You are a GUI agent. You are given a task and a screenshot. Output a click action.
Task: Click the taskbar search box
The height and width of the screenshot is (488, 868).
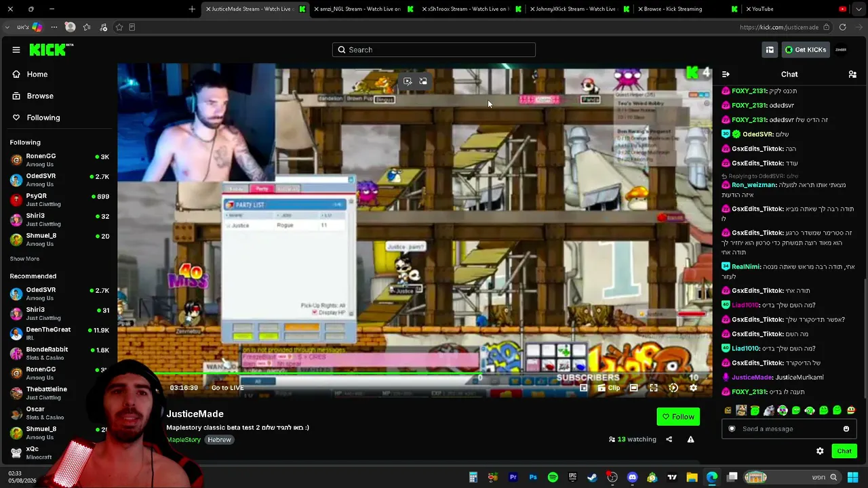(793, 477)
